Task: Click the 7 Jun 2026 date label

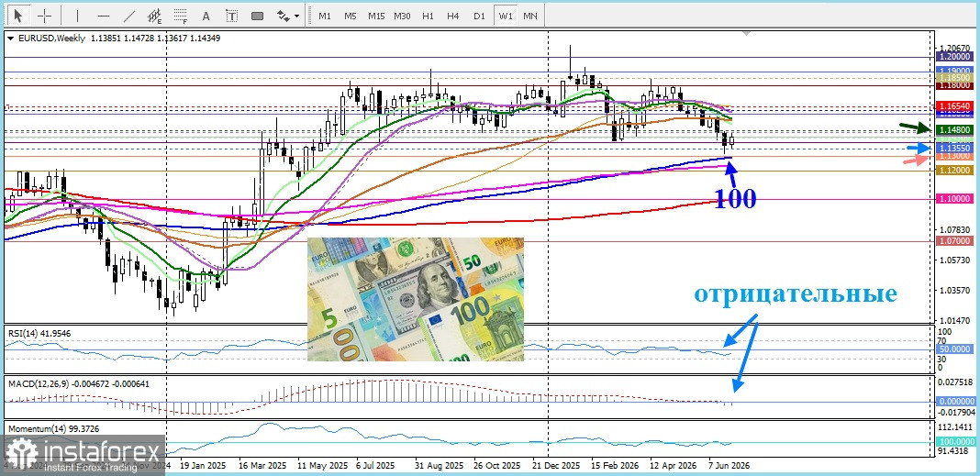Action: (x=729, y=466)
